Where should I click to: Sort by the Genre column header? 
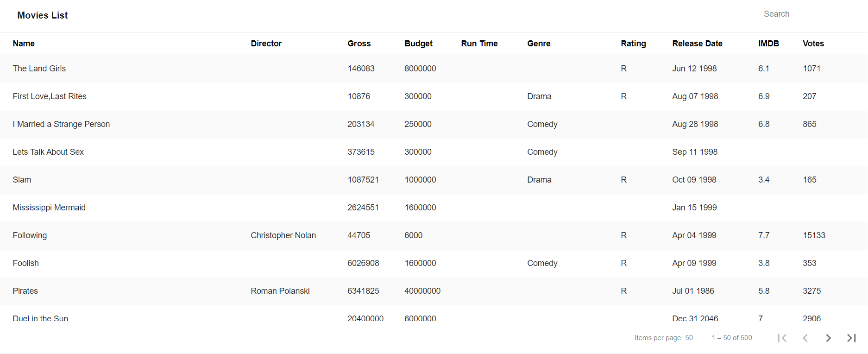539,44
